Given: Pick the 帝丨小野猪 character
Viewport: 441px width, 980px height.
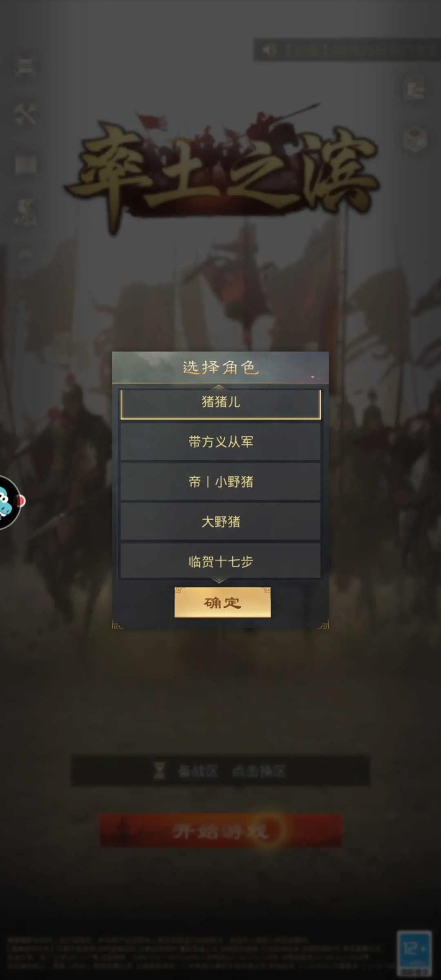Looking at the screenshot, I should coord(220,482).
